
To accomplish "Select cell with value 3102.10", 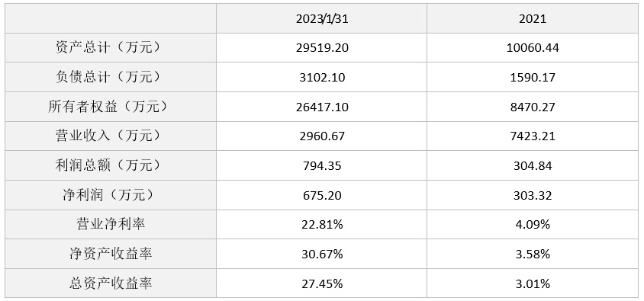I will click(x=321, y=77).
